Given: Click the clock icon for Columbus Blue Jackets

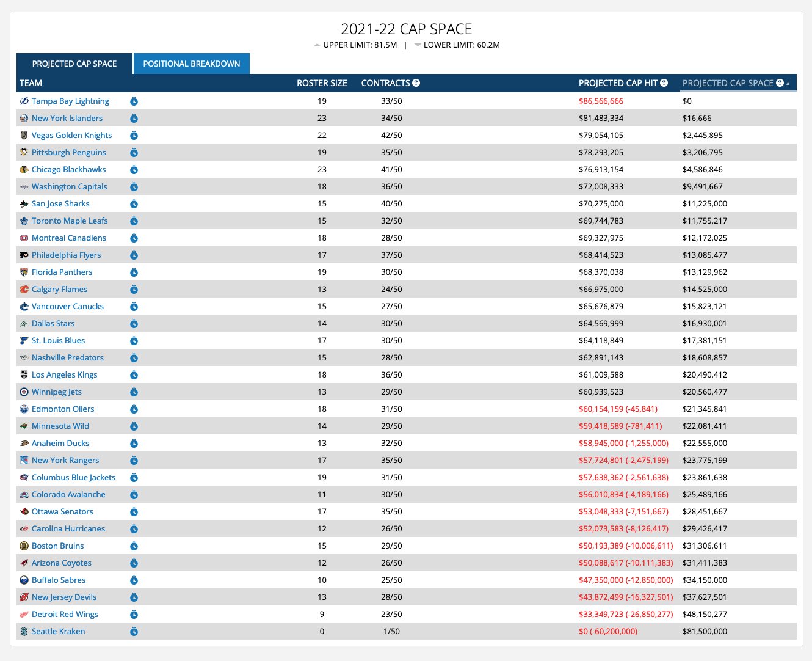Looking at the screenshot, I should (x=134, y=478).
